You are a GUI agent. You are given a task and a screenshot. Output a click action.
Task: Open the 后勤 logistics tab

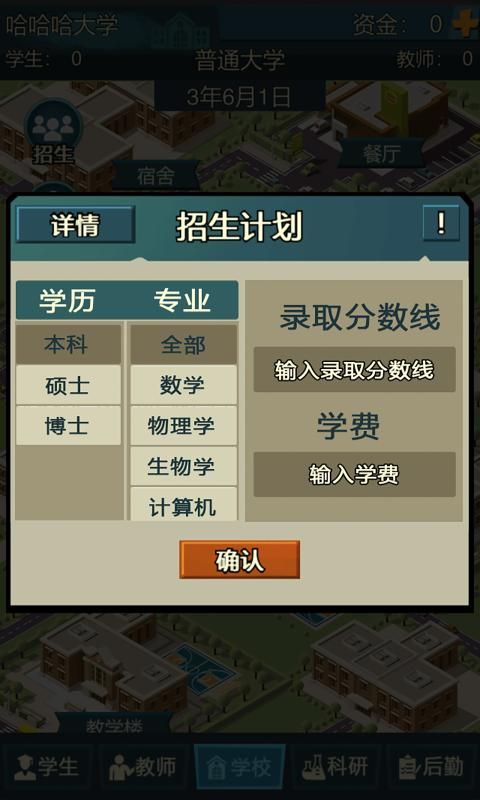(431, 767)
